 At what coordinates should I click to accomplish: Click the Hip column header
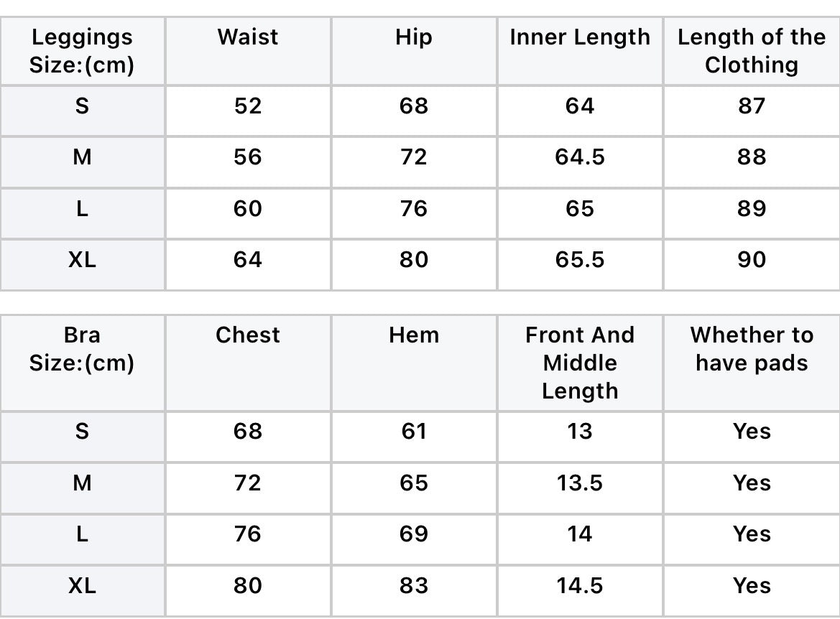pos(414,37)
